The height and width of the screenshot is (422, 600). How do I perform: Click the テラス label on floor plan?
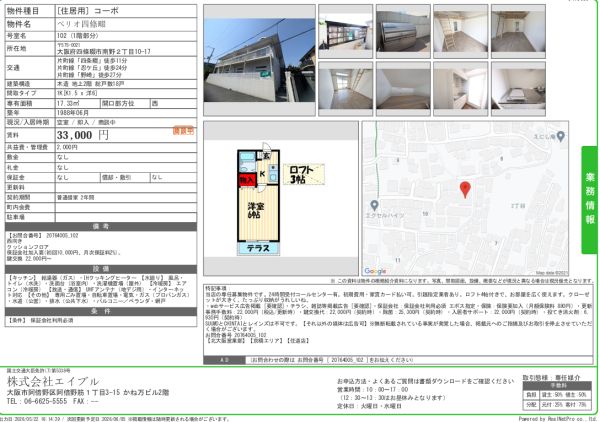tap(258, 248)
